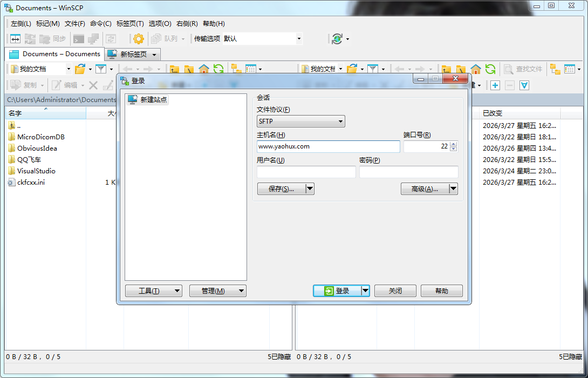Click the directory tree icon in right panel
Viewport: 588px width, 378px height.
(x=555, y=69)
